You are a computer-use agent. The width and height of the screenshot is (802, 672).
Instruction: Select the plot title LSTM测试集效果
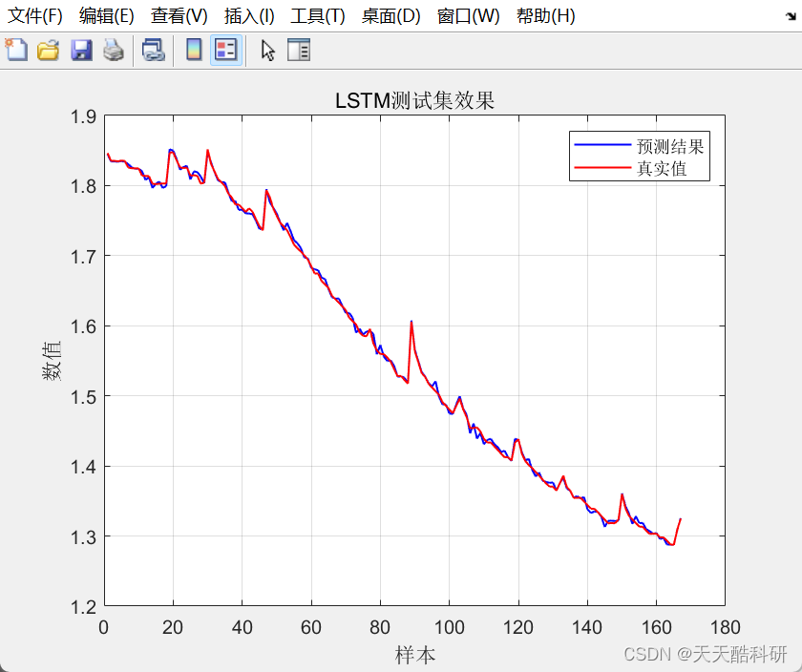(414, 100)
